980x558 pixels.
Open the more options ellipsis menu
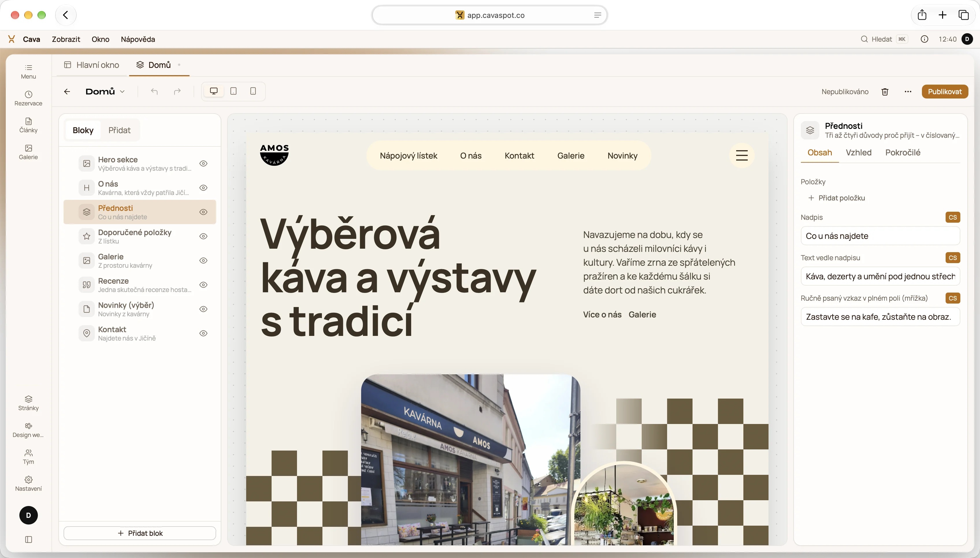[908, 92]
